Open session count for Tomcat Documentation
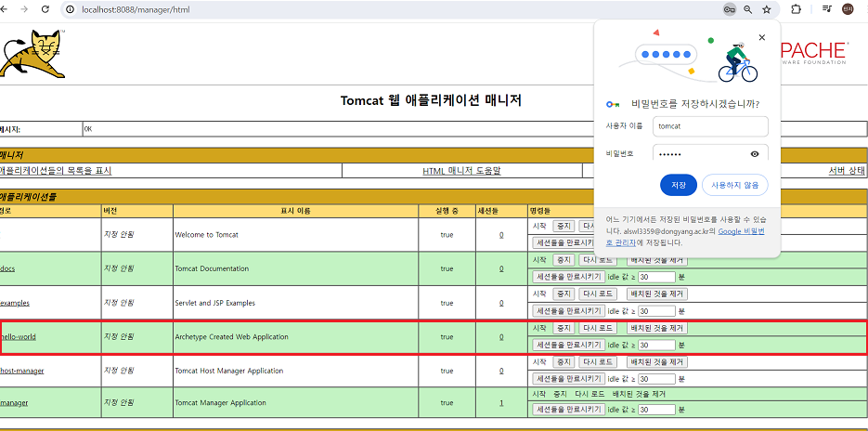868x431 pixels. (501, 268)
